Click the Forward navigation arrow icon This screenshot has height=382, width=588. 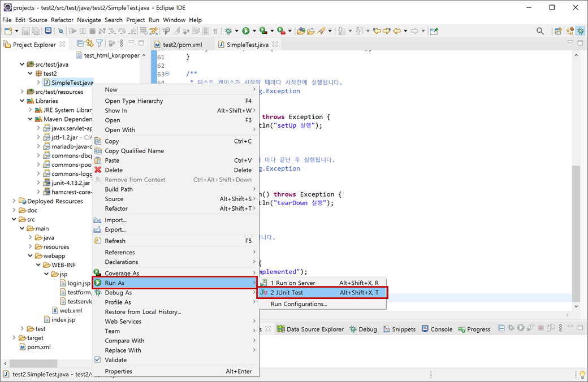[x=414, y=31]
